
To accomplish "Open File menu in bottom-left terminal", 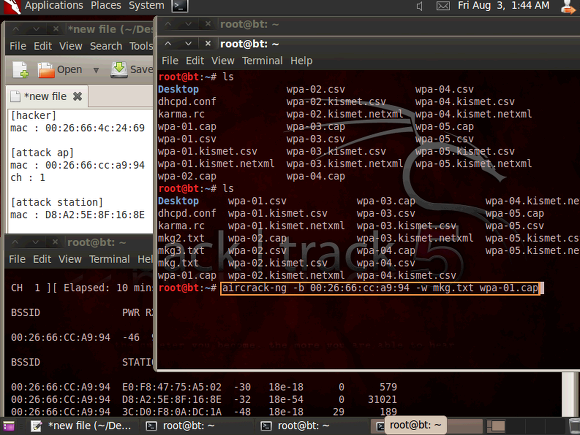I will (x=17, y=259).
